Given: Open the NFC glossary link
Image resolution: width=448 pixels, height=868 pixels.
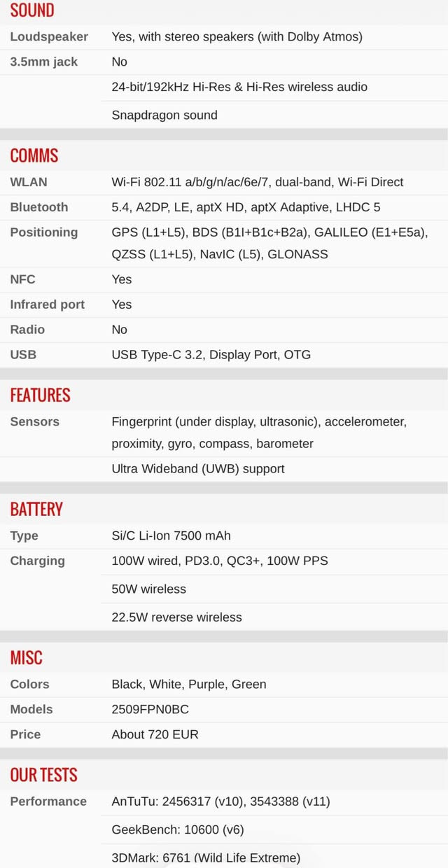Looking at the screenshot, I should 22,279.
